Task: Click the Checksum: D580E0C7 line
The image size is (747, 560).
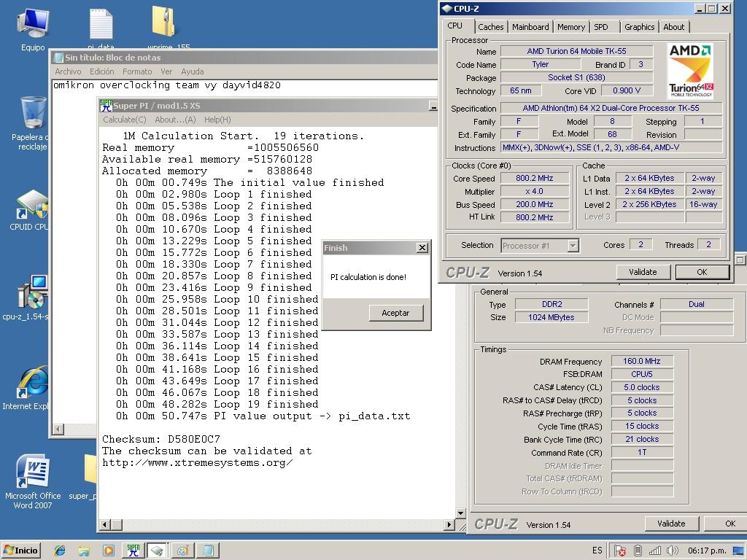Action: pyautogui.click(x=161, y=439)
